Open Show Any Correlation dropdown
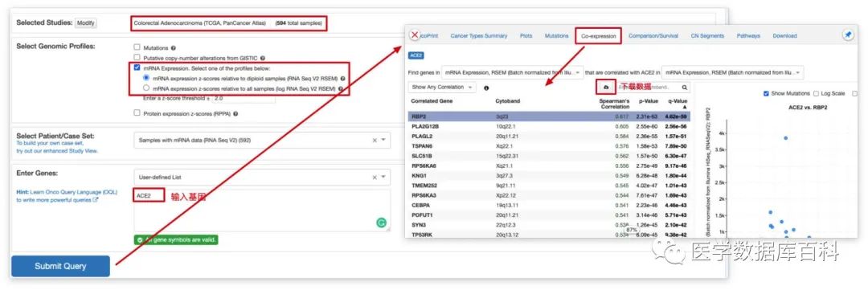Viewport: 868px width, 290px height. coord(441,88)
